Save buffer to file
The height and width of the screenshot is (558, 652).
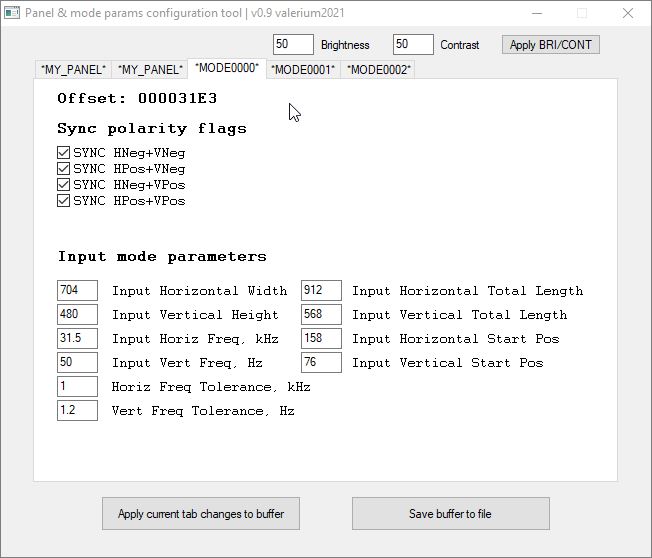450,514
